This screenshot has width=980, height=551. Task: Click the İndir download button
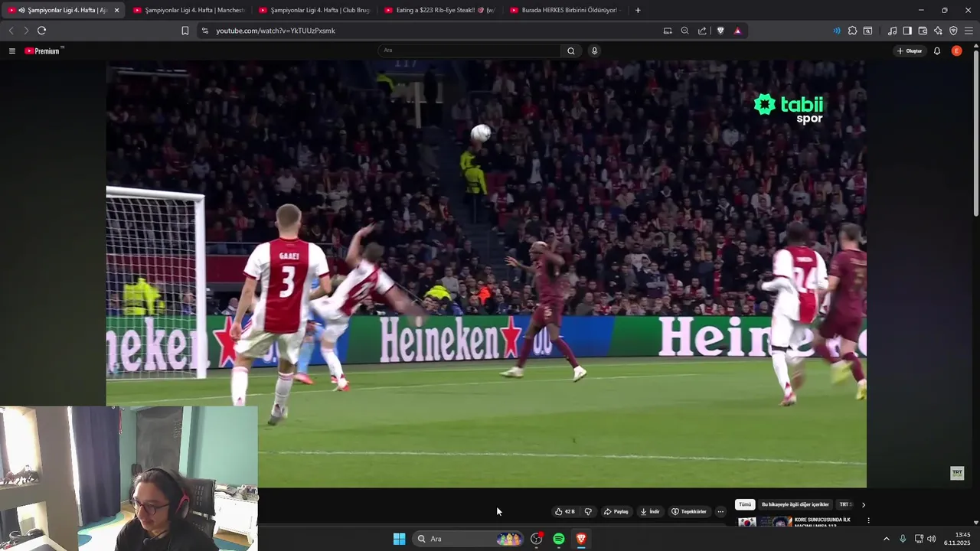click(650, 511)
